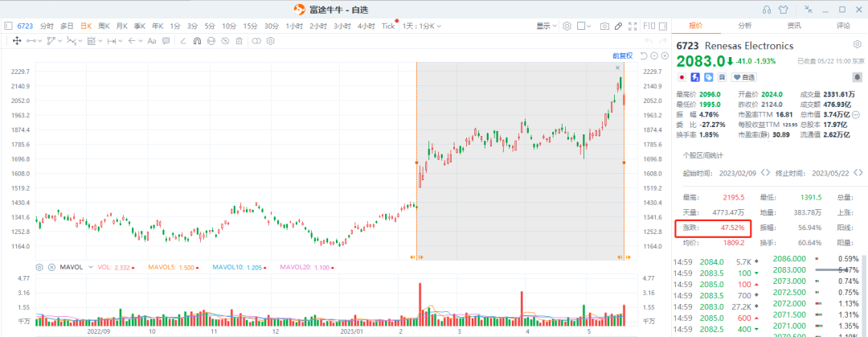The width and height of the screenshot is (868, 337).
Task: Toggle the right sidebar panel icon
Action: point(663,26)
